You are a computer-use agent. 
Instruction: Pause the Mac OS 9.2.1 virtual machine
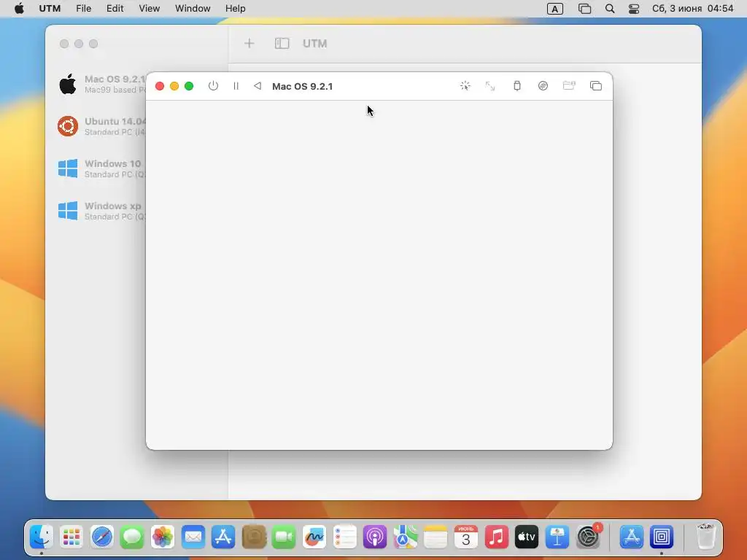click(x=236, y=86)
